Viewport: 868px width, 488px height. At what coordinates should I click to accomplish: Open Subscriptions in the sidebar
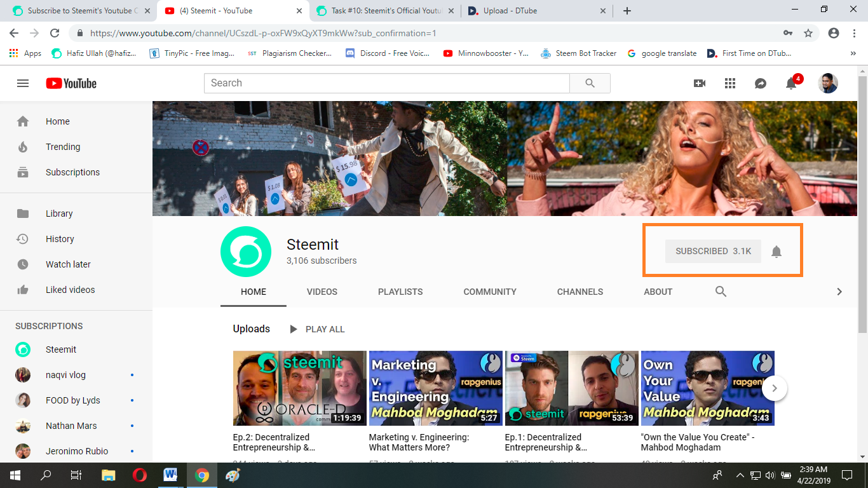[x=76, y=172]
